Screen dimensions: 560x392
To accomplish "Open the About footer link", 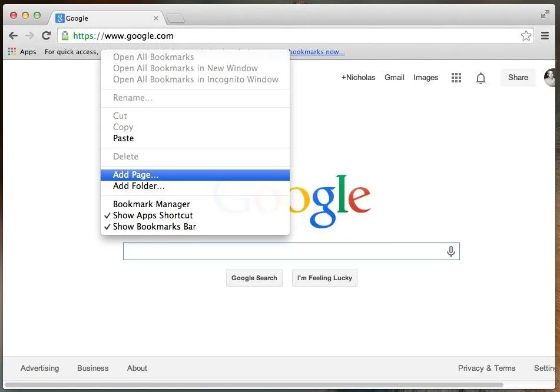I will click(x=137, y=368).
